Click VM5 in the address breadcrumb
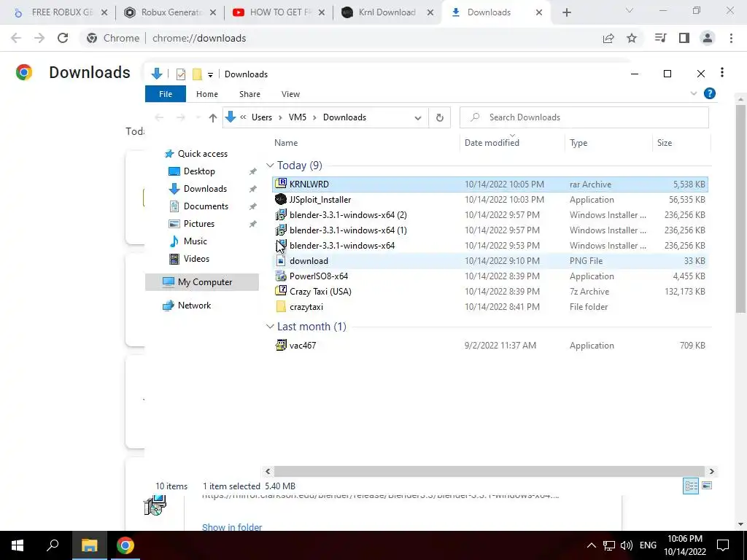This screenshot has height=560, width=747. (x=298, y=117)
